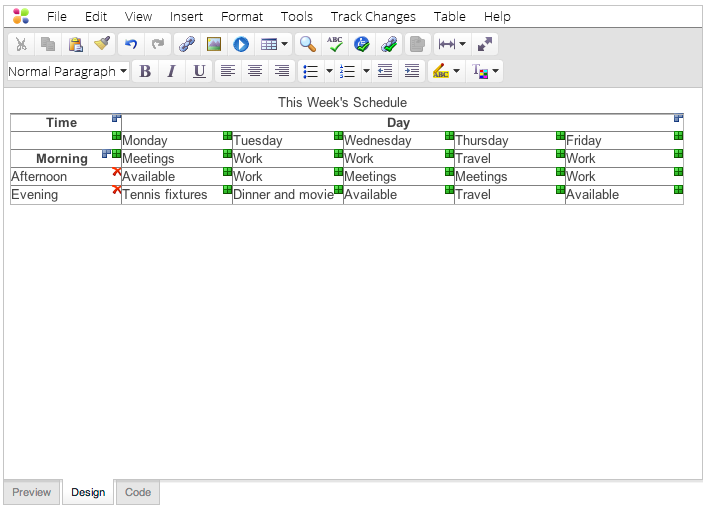
Task: Expand the insert table dropdown arrow
Action: pos(284,44)
